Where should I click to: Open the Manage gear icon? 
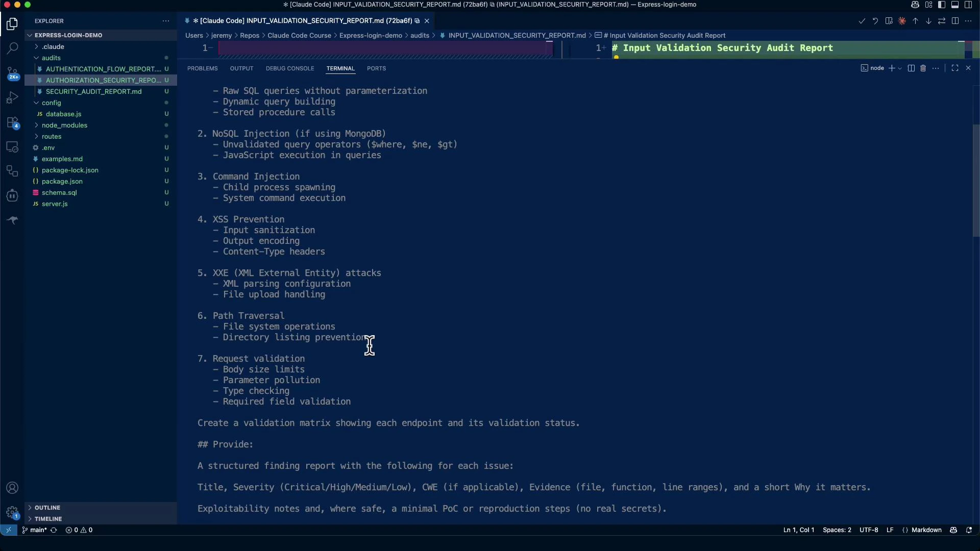tap(12, 512)
